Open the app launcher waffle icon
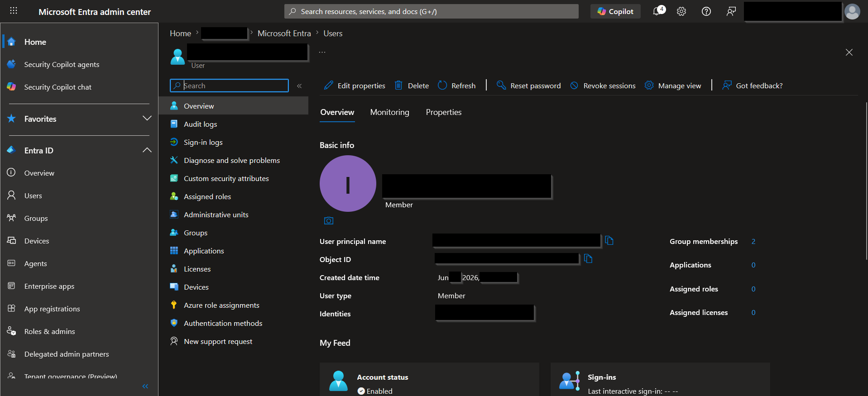Viewport: 868px width, 396px height. coord(14,10)
